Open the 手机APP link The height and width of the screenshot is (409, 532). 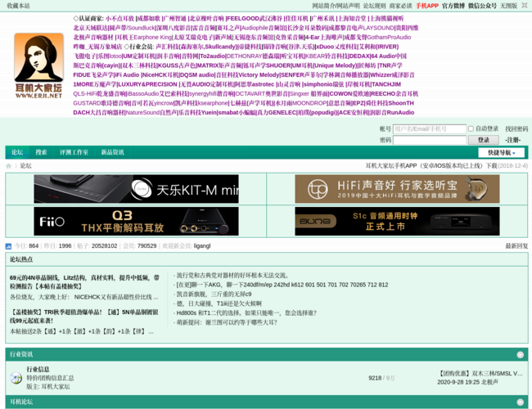(x=427, y=6)
